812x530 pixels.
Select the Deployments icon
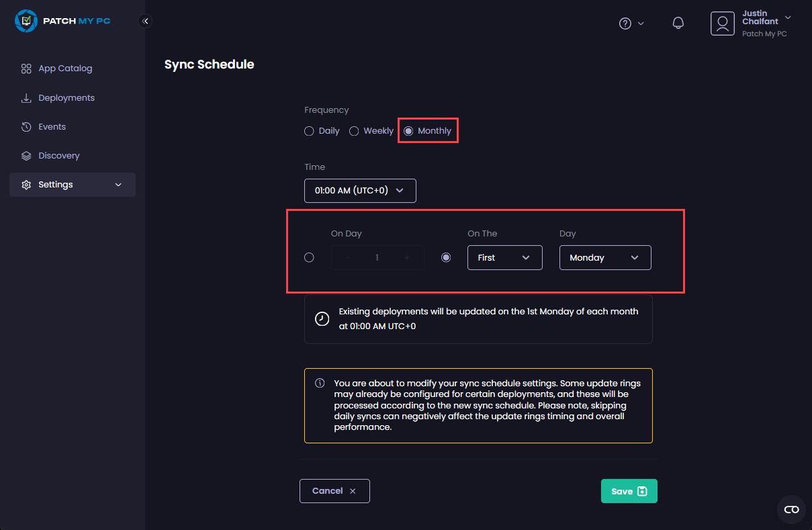[x=26, y=97]
